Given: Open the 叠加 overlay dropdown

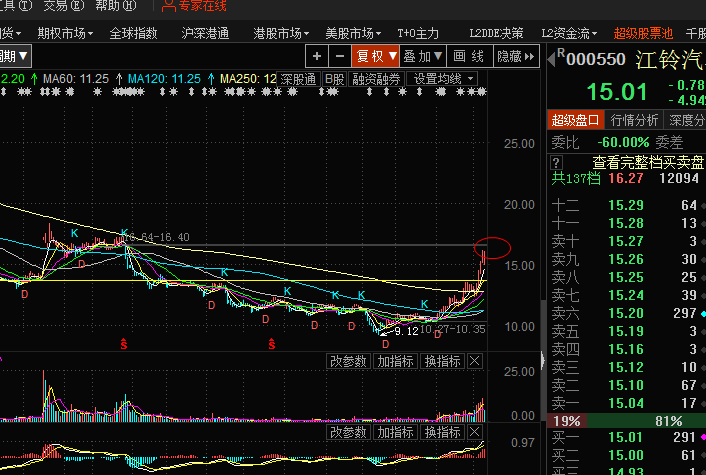Looking at the screenshot, I should (x=423, y=56).
